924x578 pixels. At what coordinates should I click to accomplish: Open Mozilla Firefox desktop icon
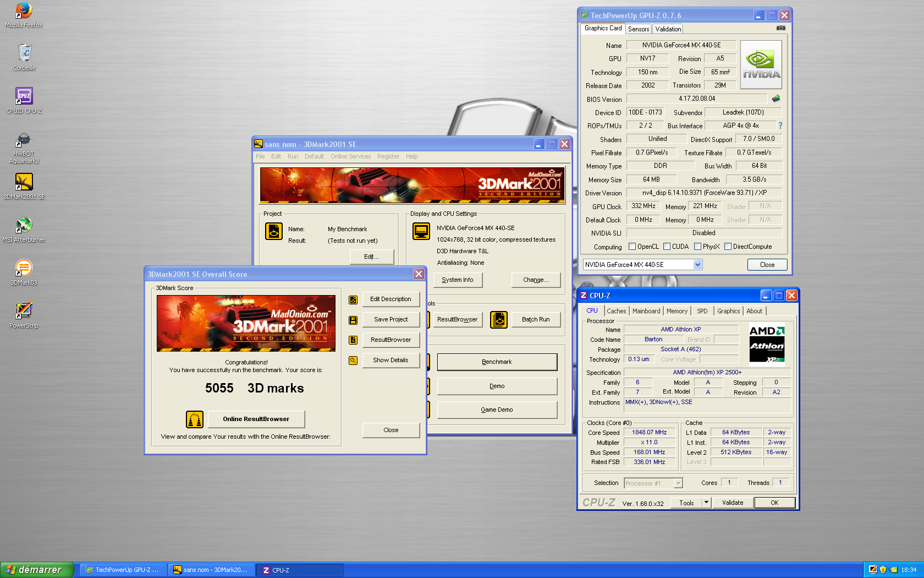pyautogui.click(x=24, y=15)
